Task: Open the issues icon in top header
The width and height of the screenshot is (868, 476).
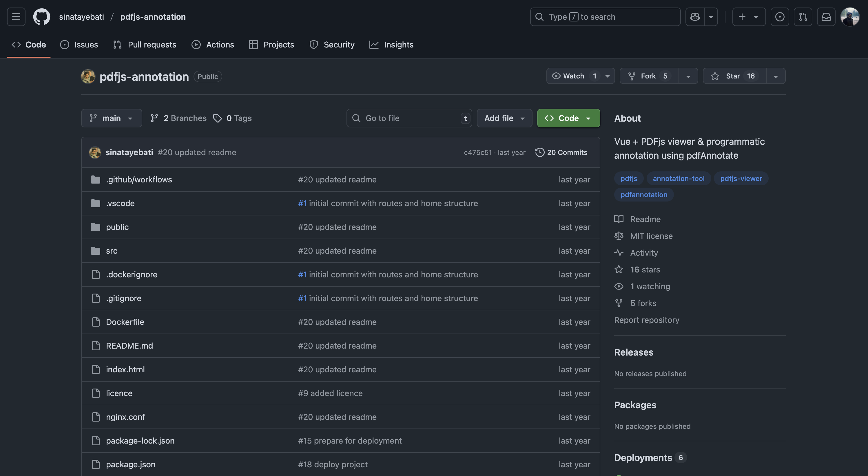Action: [780, 17]
